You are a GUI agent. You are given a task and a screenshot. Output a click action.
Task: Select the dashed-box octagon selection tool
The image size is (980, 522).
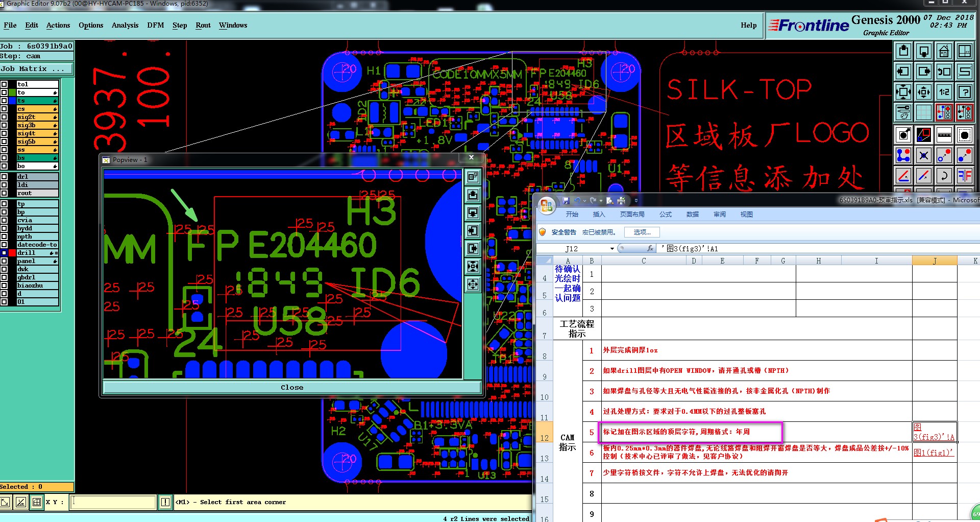965,135
